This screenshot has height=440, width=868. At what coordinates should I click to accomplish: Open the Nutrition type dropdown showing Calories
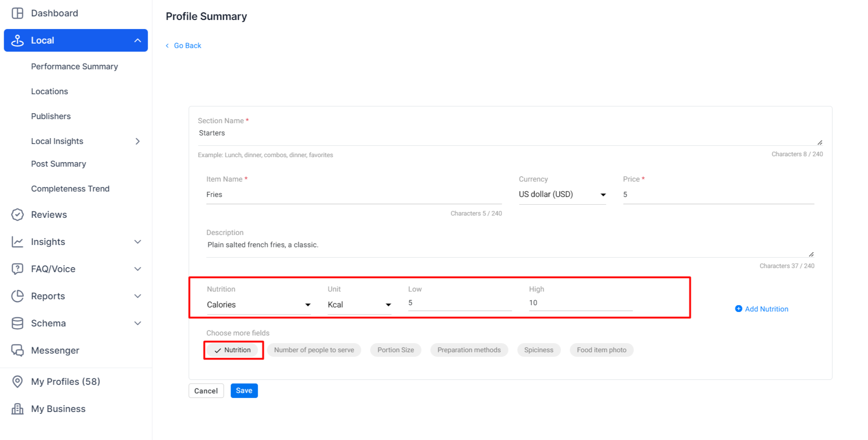point(259,305)
